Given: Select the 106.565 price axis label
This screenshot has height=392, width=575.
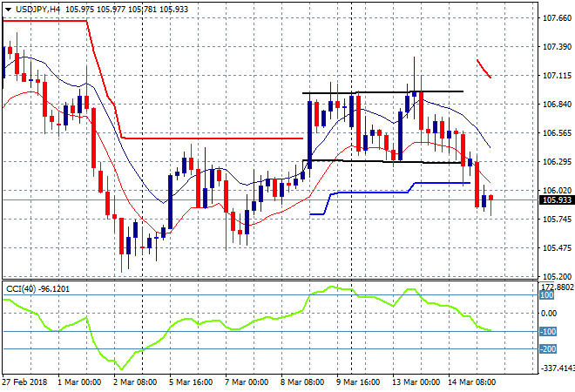Looking at the screenshot, I should coord(557,132).
